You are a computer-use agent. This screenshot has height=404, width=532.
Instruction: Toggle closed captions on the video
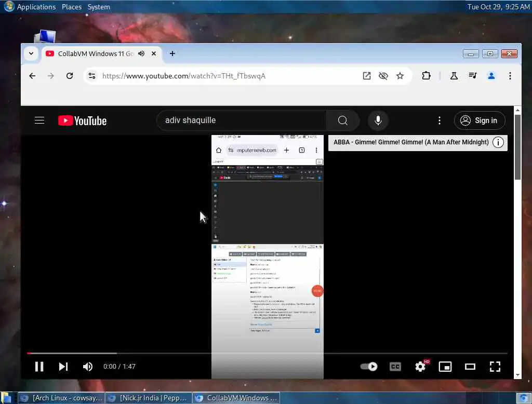pyautogui.click(x=395, y=367)
